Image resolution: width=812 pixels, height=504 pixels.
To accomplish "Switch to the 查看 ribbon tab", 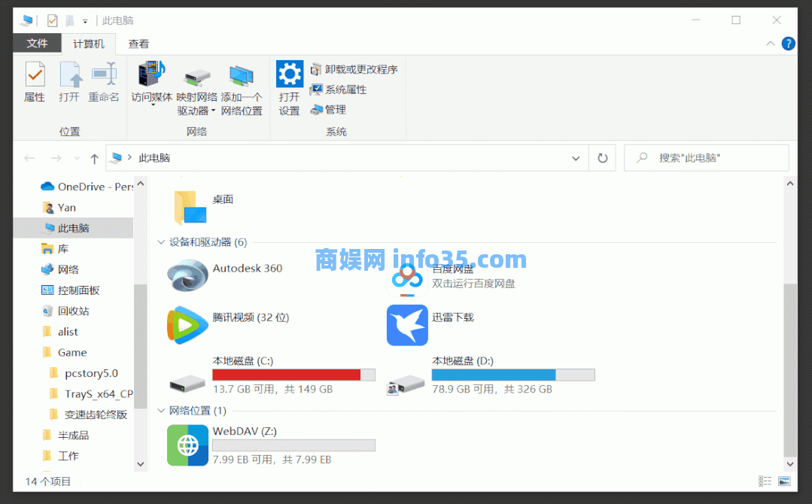I will 138,43.
